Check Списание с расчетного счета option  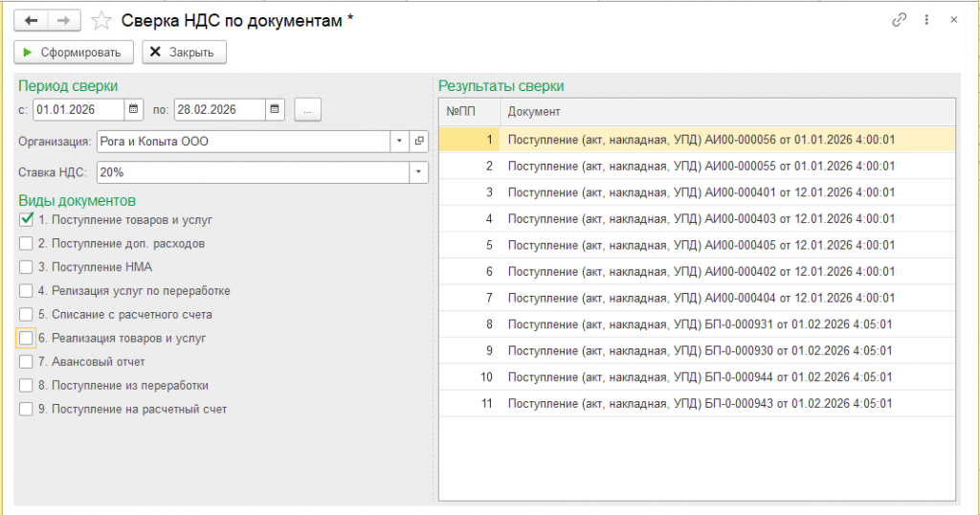click(x=27, y=314)
